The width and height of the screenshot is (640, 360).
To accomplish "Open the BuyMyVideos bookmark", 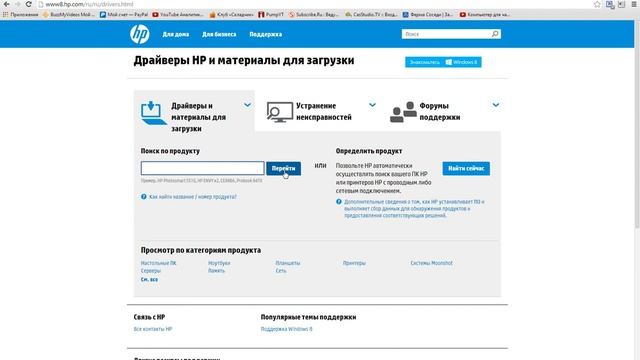I will (x=69, y=14).
